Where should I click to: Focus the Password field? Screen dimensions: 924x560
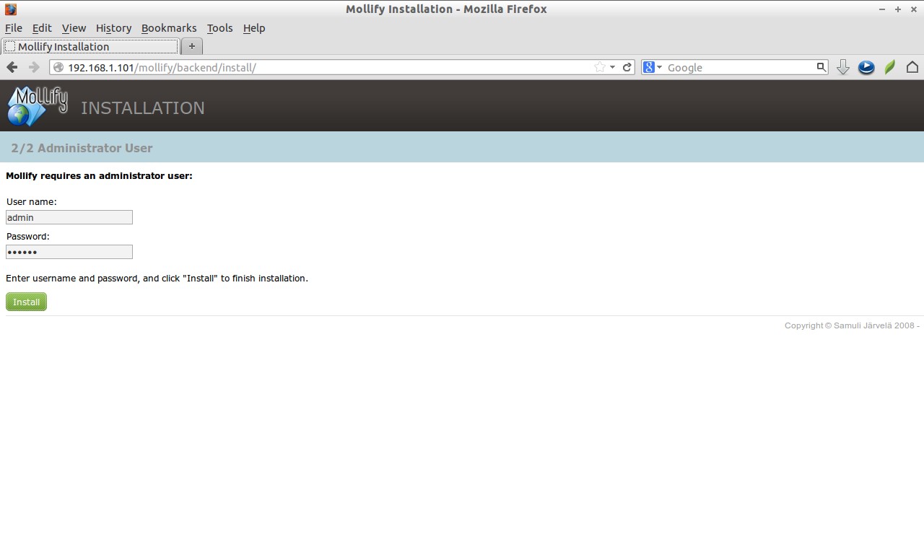pyautogui.click(x=69, y=252)
